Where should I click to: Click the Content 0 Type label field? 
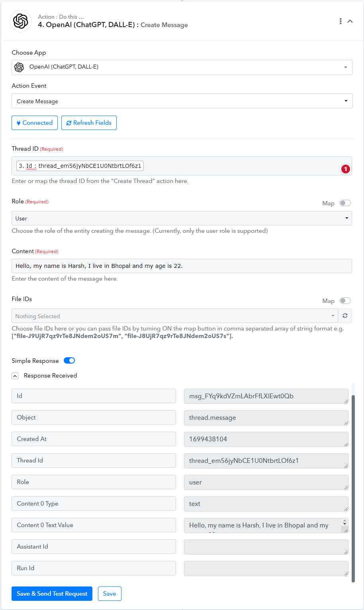pyautogui.click(x=94, y=504)
